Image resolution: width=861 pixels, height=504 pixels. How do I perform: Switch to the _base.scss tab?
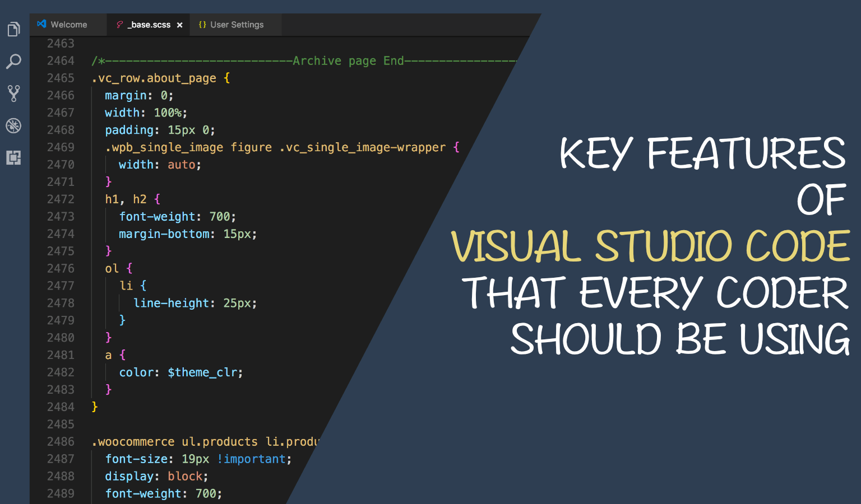point(149,25)
